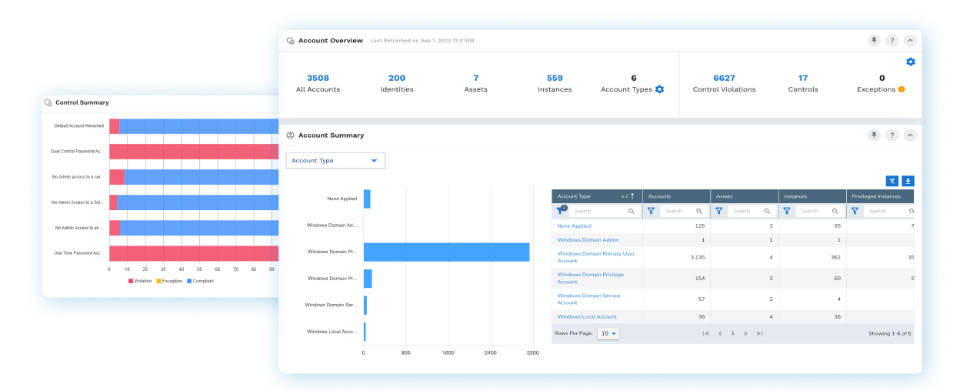The width and height of the screenshot is (980, 391).
Task: Collapse the Account Summary panel
Action: coord(910,135)
